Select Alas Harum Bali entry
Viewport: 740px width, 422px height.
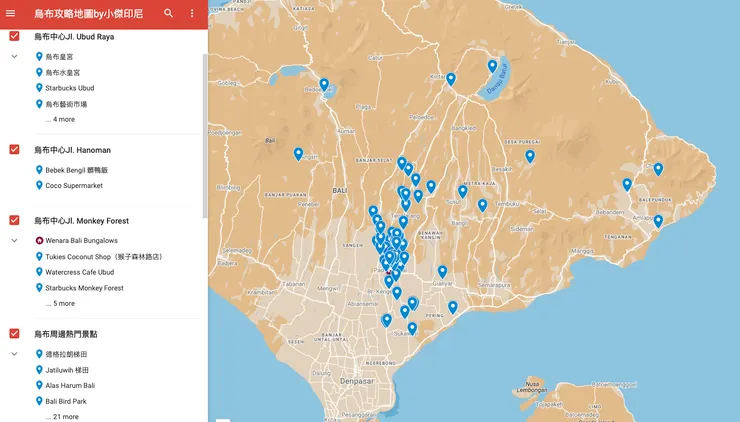click(70, 386)
